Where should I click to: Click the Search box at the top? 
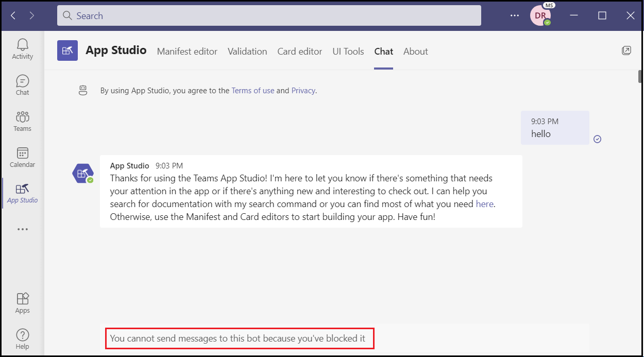coord(269,15)
